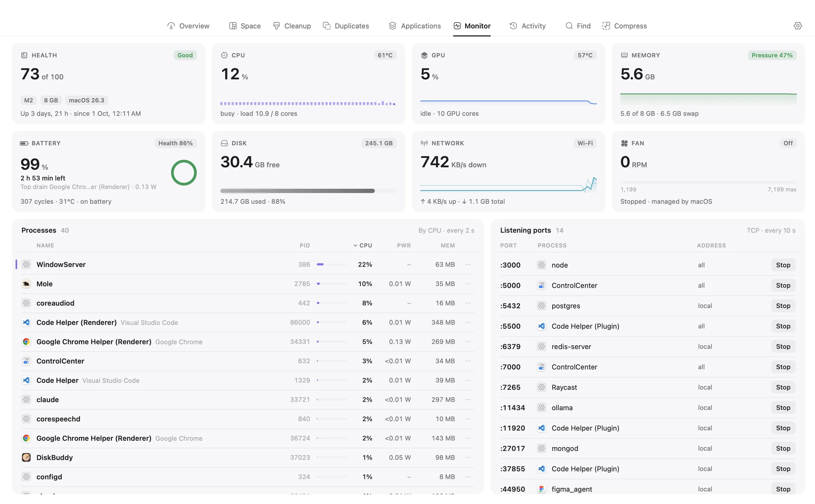The width and height of the screenshot is (815, 504).
Task: Click the battery icon in BATTERY card
Action: tap(24, 143)
